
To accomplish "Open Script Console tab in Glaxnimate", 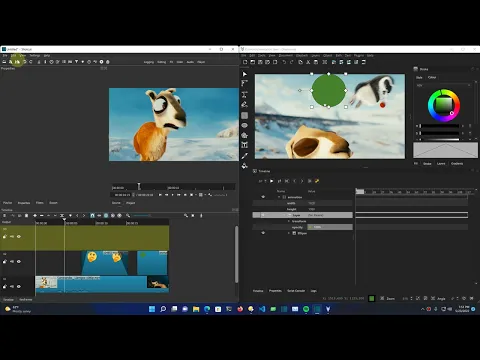I will pos(296,291).
